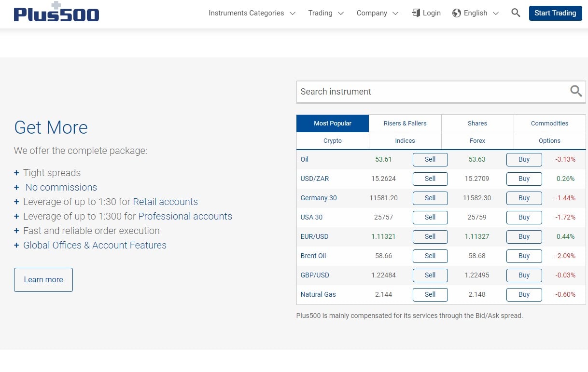Select the Most Popular tab
The height and width of the screenshot is (372, 588).
point(333,124)
